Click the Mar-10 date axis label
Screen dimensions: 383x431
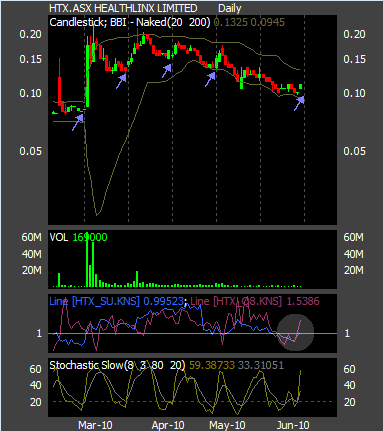(95, 425)
